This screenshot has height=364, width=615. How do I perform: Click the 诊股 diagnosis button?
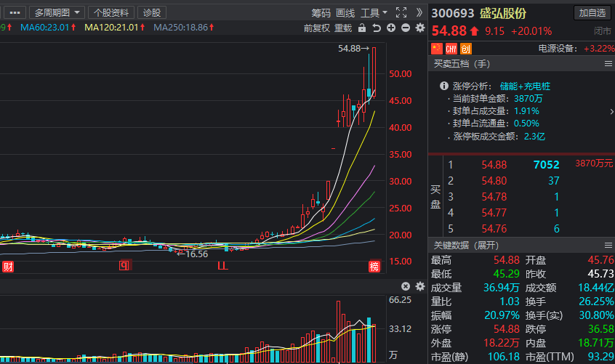click(152, 12)
